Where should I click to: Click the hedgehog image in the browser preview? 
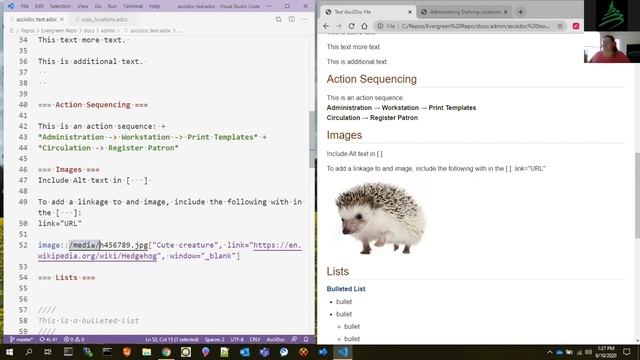380,218
